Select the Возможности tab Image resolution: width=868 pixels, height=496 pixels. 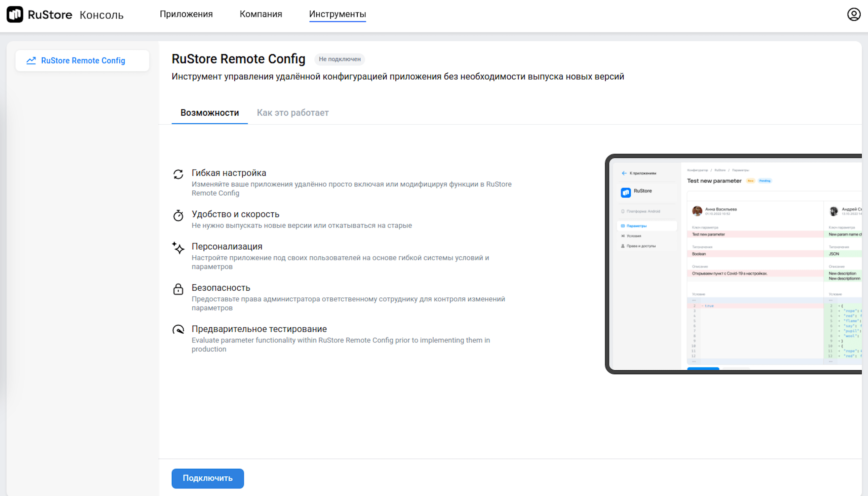(209, 113)
